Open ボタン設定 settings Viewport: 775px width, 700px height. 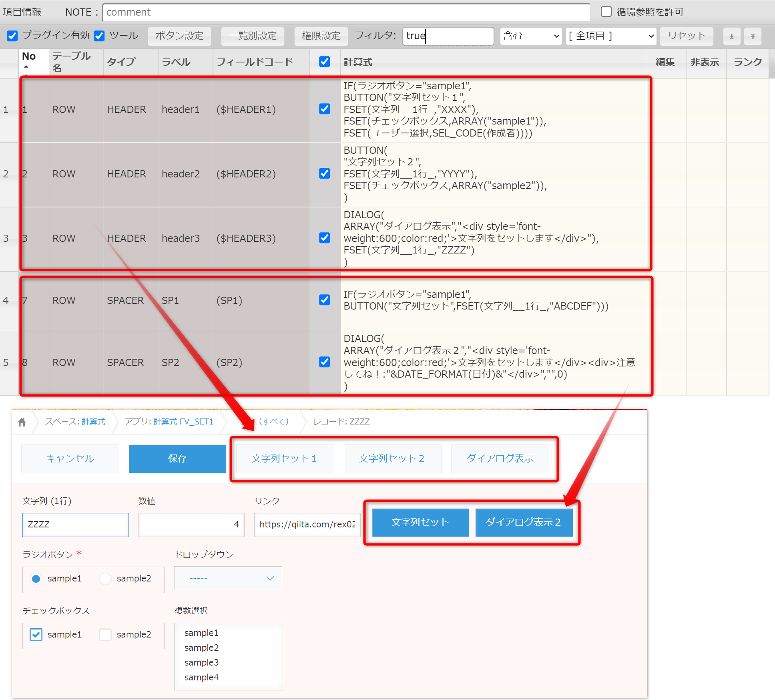tap(179, 36)
